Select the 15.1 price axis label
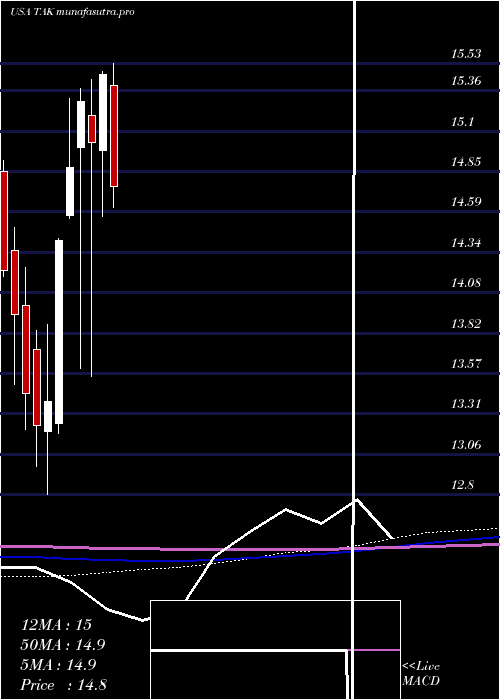The width and height of the screenshot is (500, 700). (462, 121)
